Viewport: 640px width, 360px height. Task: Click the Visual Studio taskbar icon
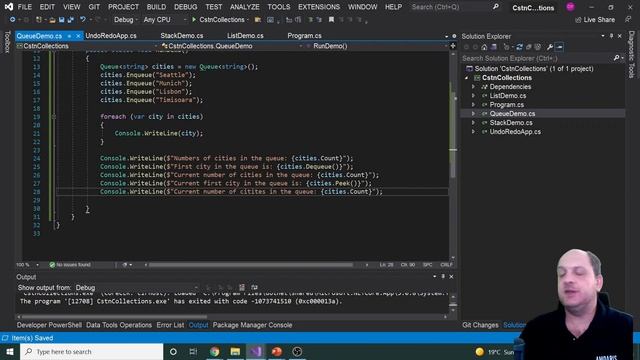click(x=256, y=351)
